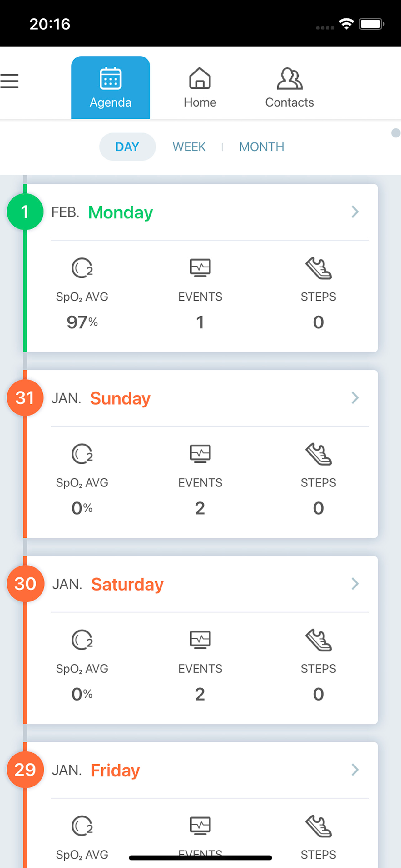Tap Saturday's SpO2 average icon
This screenshot has height=868, width=401.
(82, 640)
